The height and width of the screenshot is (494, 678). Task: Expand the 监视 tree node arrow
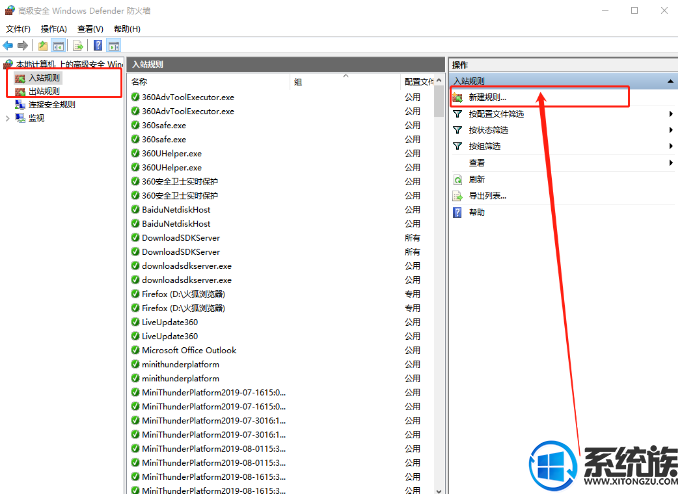coord(7,118)
